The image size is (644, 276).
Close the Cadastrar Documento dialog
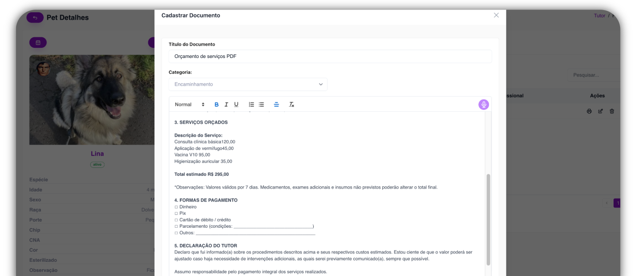(x=496, y=15)
